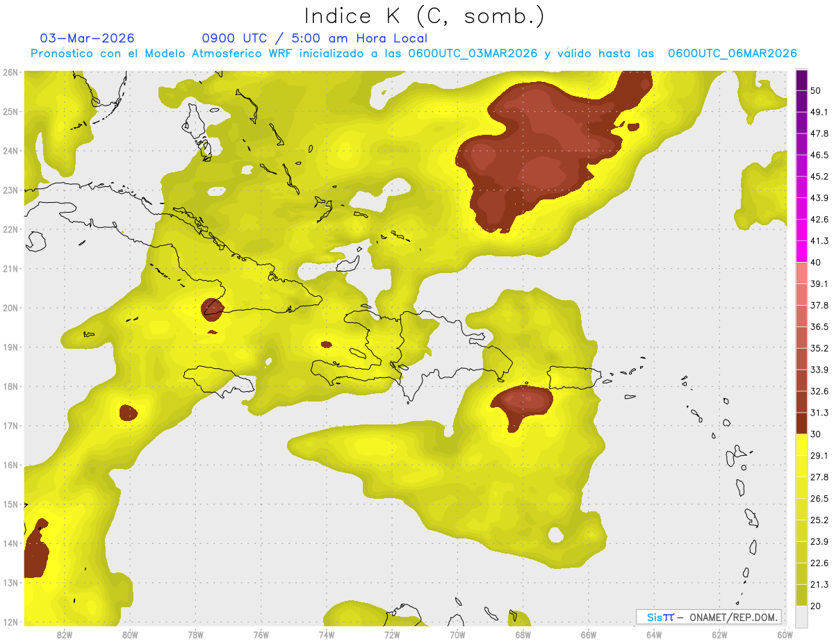Click the latitude axis label "26N"
The image size is (834, 644).
click(x=10, y=72)
